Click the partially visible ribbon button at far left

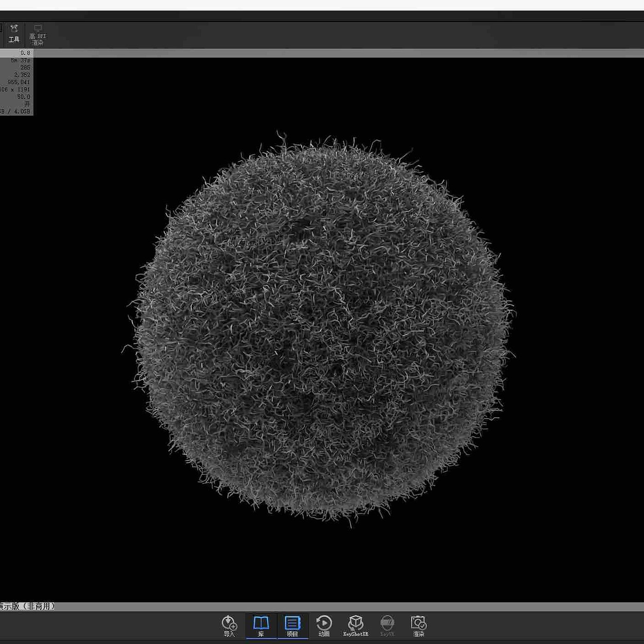1,29
